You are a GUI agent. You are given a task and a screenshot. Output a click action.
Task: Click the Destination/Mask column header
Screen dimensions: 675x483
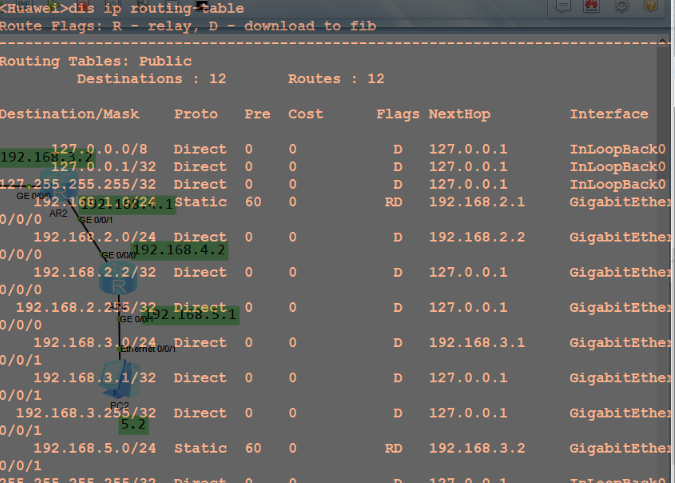tap(69, 115)
